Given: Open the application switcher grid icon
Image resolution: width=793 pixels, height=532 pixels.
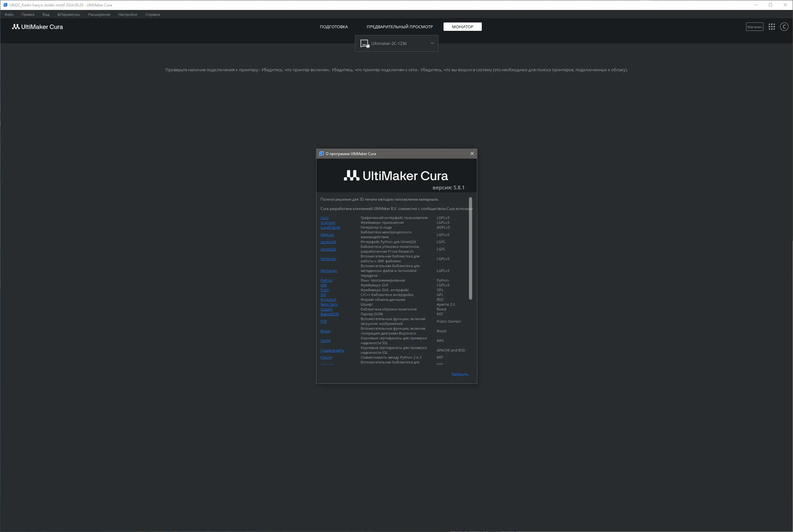Looking at the screenshot, I should click(x=771, y=27).
